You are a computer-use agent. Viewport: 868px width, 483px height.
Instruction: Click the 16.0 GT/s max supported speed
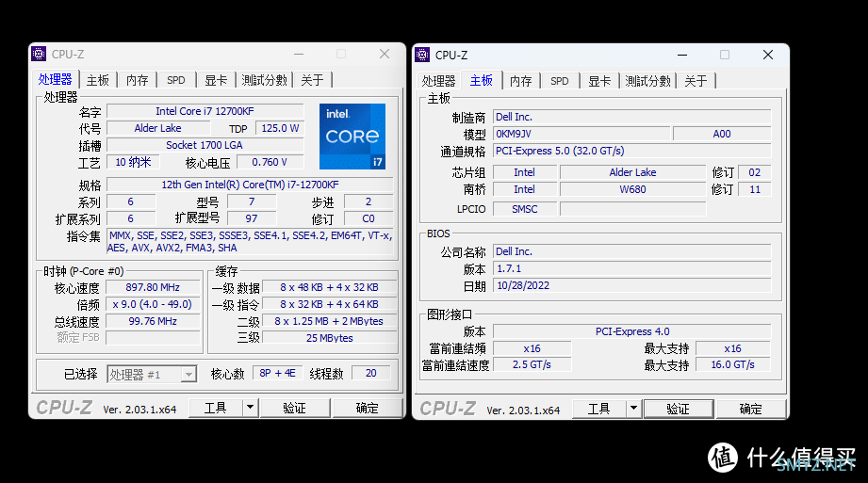pyautogui.click(x=732, y=364)
